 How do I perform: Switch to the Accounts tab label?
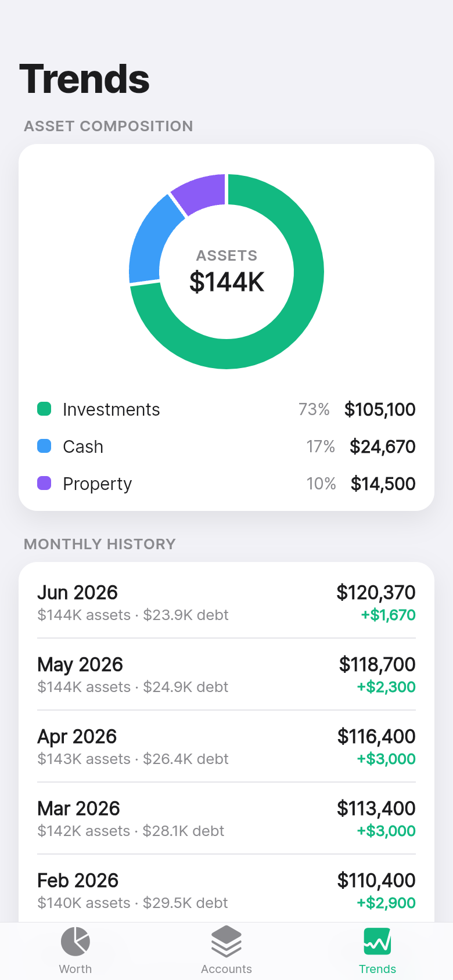click(227, 969)
